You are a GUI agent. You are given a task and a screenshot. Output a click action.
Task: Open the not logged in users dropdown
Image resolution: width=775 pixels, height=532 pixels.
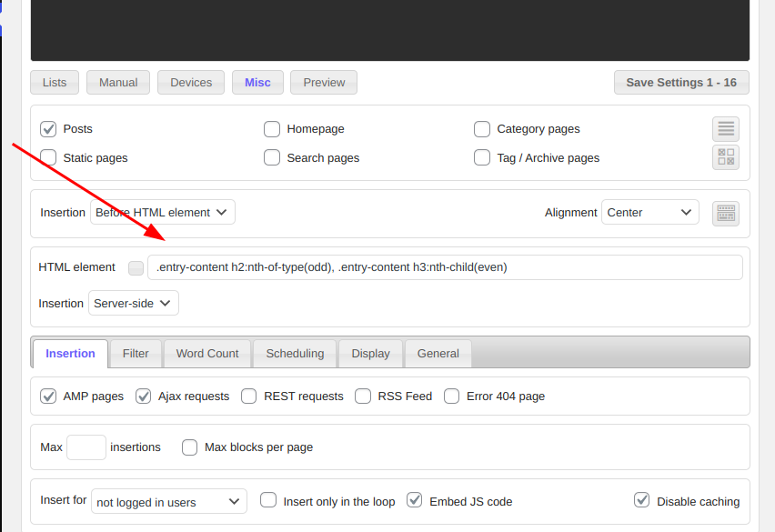(169, 501)
